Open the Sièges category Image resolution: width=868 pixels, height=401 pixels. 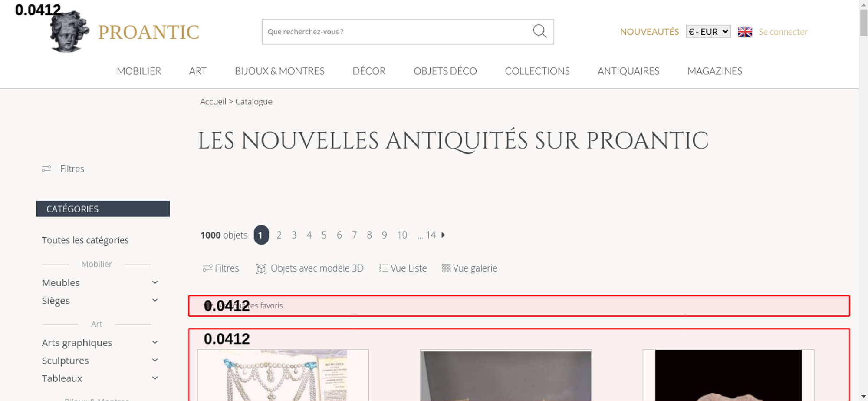point(56,301)
